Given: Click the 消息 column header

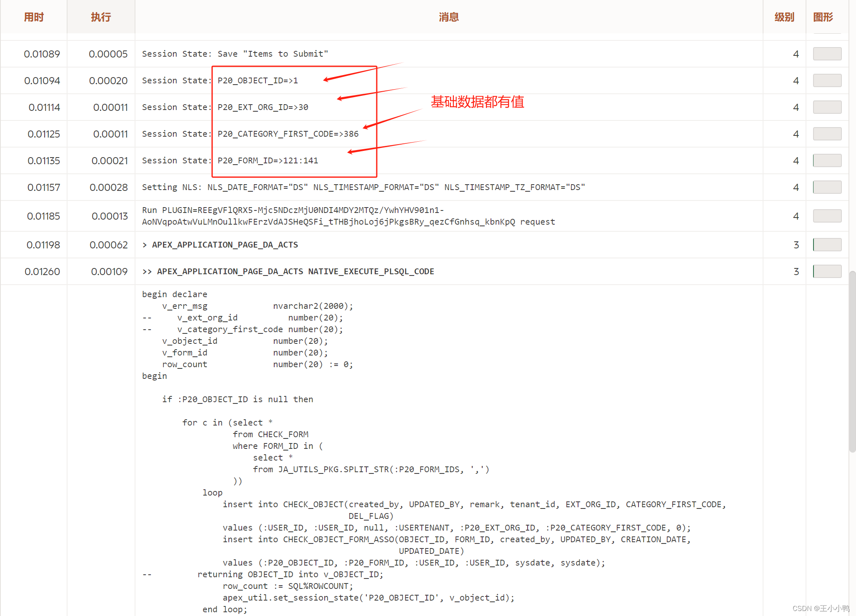Looking at the screenshot, I should [449, 17].
